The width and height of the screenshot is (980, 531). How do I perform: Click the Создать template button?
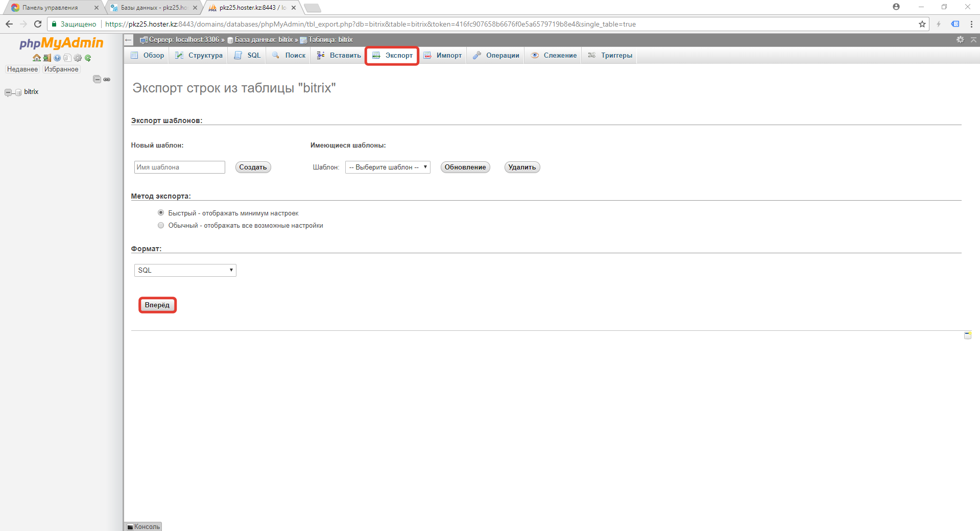coord(253,167)
